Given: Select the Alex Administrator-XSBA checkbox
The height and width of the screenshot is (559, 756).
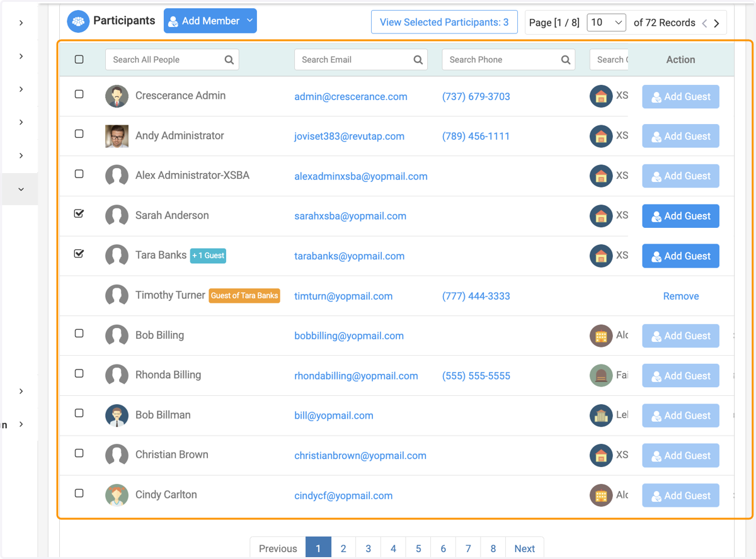Looking at the screenshot, I should click(79, 174).
